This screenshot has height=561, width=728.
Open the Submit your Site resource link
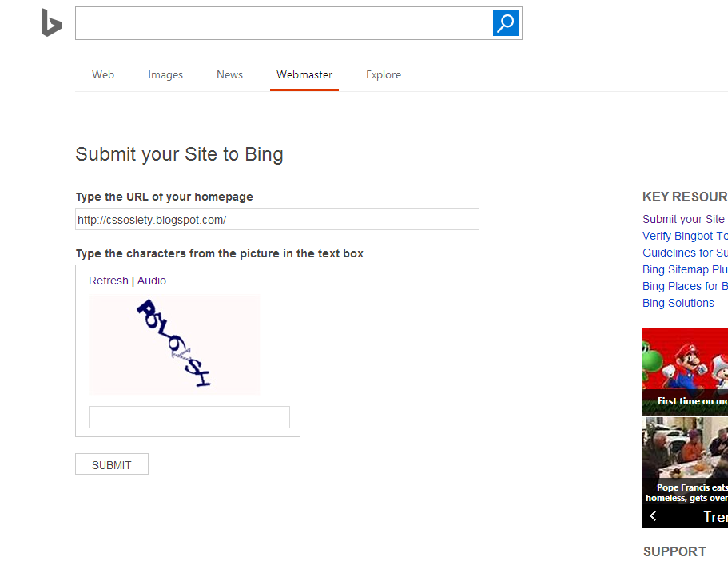683,219
